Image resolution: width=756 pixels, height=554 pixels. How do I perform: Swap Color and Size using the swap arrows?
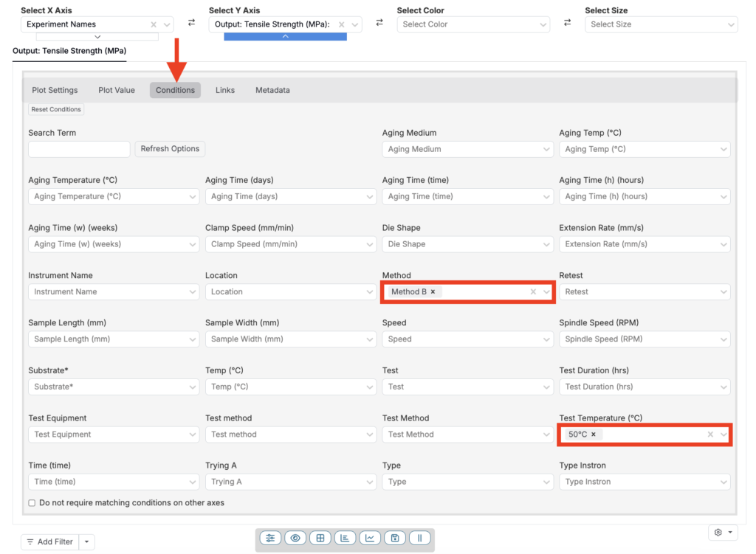568,23
